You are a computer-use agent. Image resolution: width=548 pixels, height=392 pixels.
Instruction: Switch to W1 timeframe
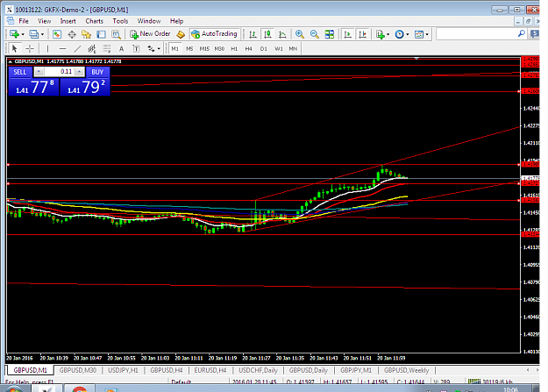tap(279, 48)
